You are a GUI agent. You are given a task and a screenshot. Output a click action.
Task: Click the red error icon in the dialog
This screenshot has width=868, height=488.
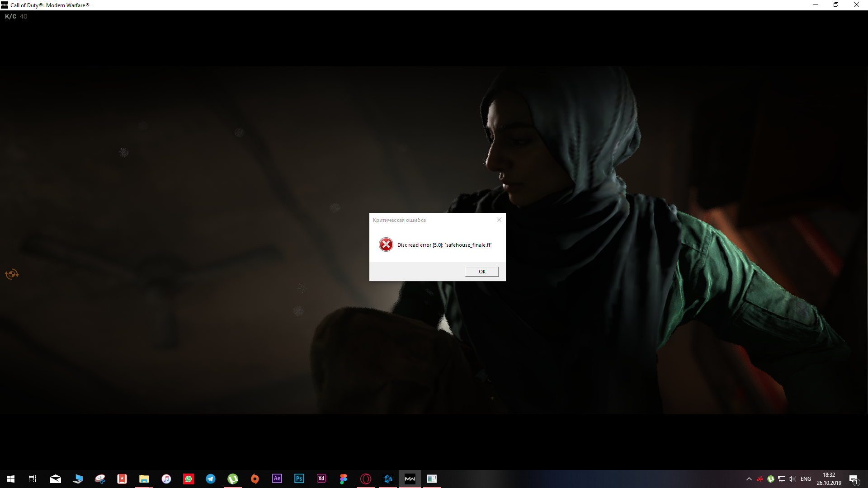point(386,244)
